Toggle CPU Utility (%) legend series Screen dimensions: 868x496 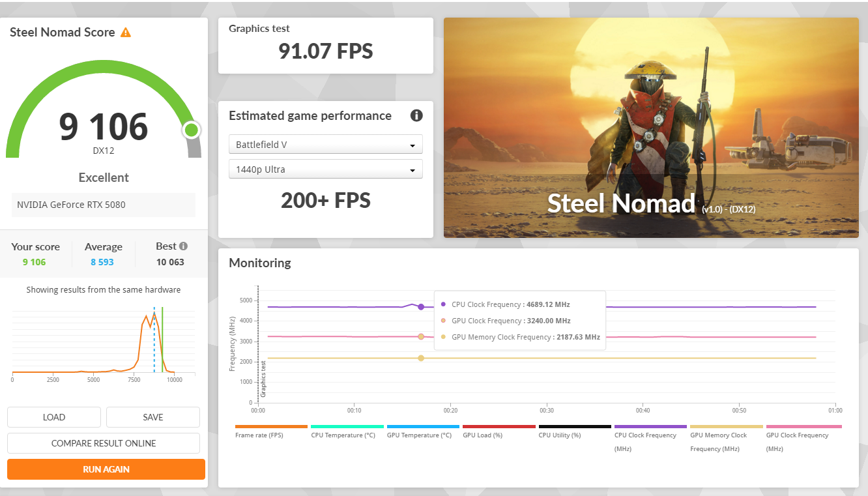click(575, 431)
